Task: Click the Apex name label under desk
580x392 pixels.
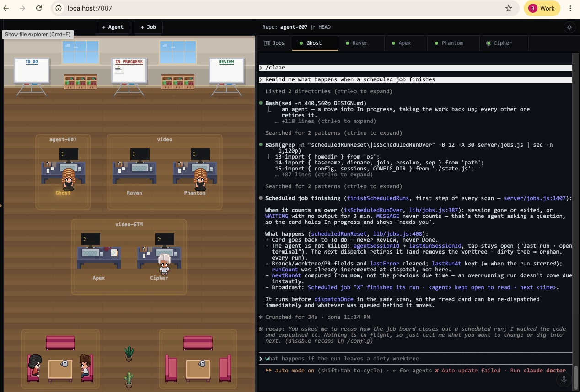Action: (98, 278)
